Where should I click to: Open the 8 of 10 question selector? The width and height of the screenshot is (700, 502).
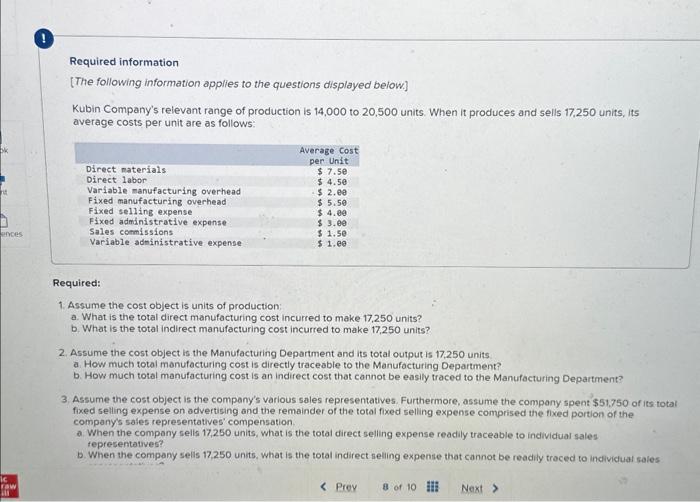tap(399, 486)
